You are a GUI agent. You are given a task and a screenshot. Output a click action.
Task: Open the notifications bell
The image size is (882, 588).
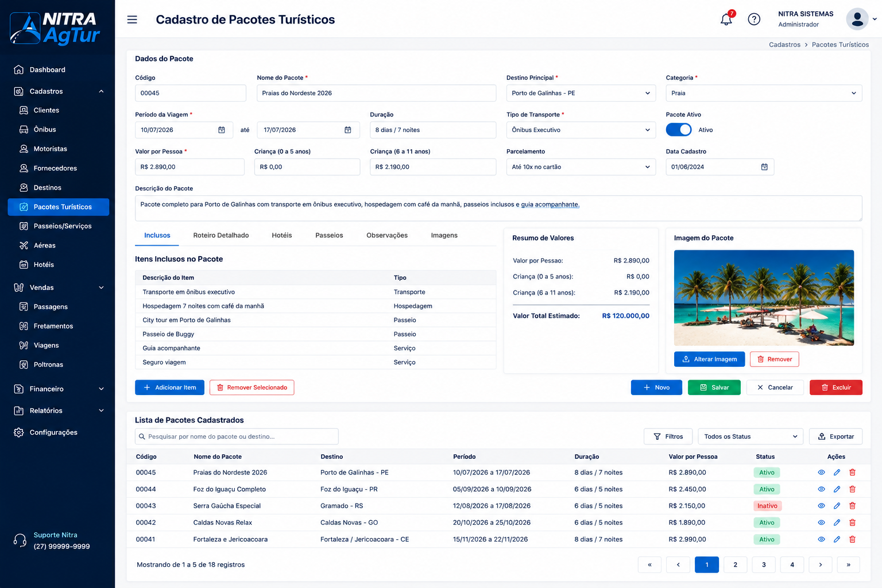pyautogui.click(x=726, y=19)
